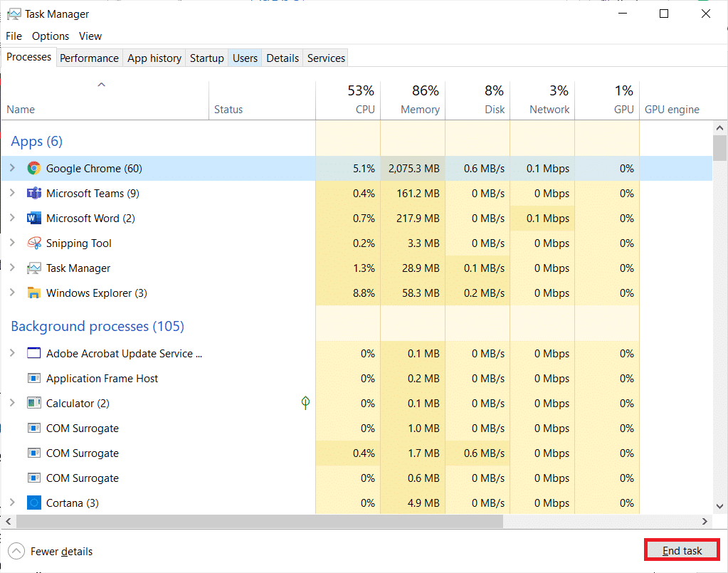Viewport: 728px width, 573px height.
Task: Switch to the Performance tab
Action: tap(89, 58)
